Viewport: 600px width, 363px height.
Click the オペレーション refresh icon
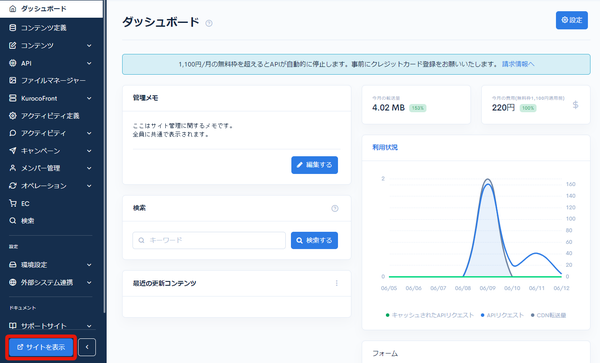[x=13, y=186]
